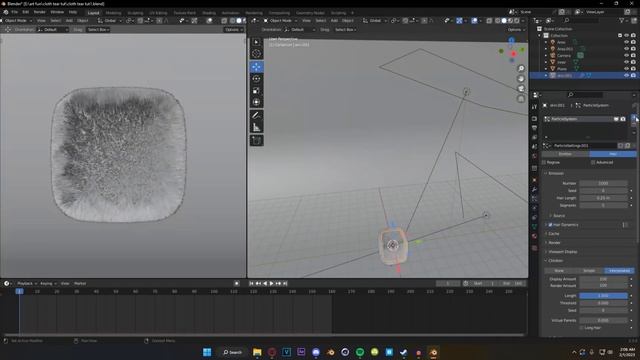640x360 pixels.
Task: Open the Modifiers wrench properties tab
Action: 534,189
